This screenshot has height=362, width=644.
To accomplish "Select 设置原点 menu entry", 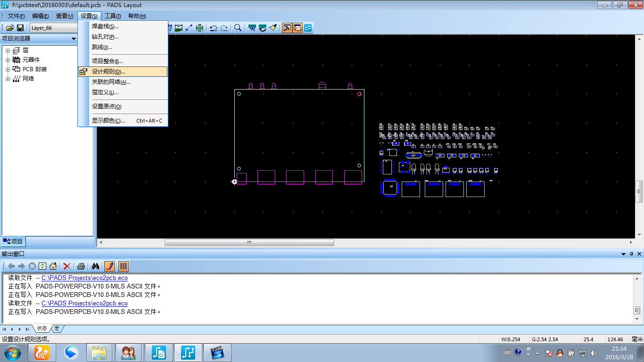I will (123, 107).
